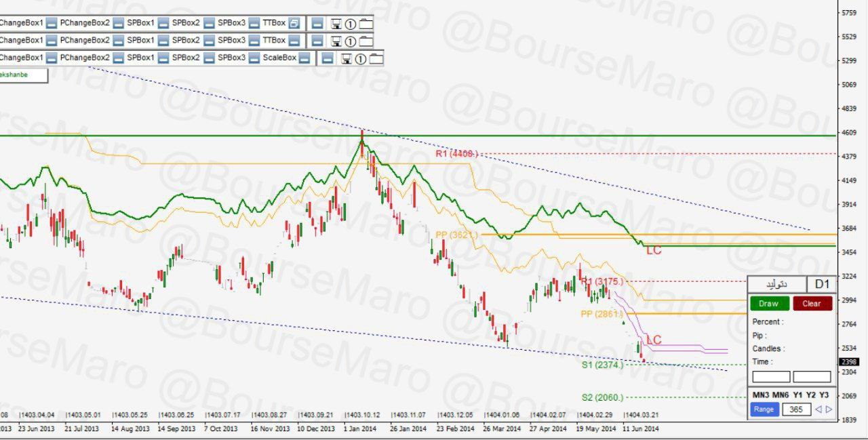Click the Candles : readout label
This screenshot has height=440, width=868.
click(x=768, y=348)
